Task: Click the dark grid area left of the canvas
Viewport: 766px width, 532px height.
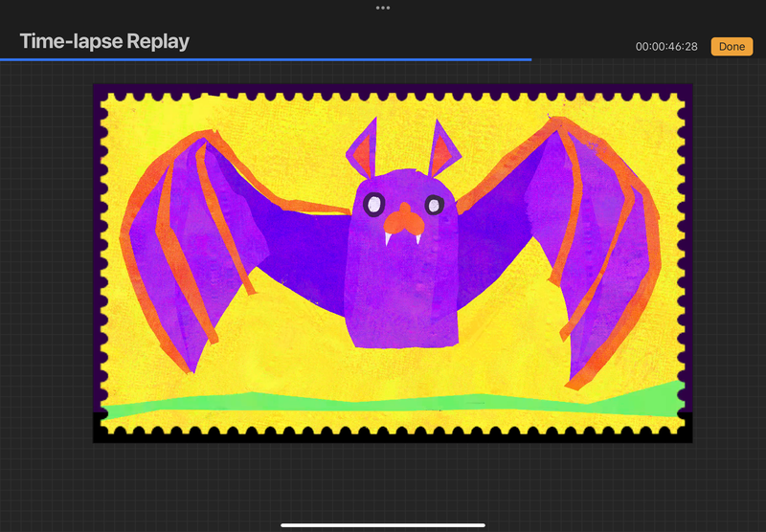Action: click(x=46, y=287)
